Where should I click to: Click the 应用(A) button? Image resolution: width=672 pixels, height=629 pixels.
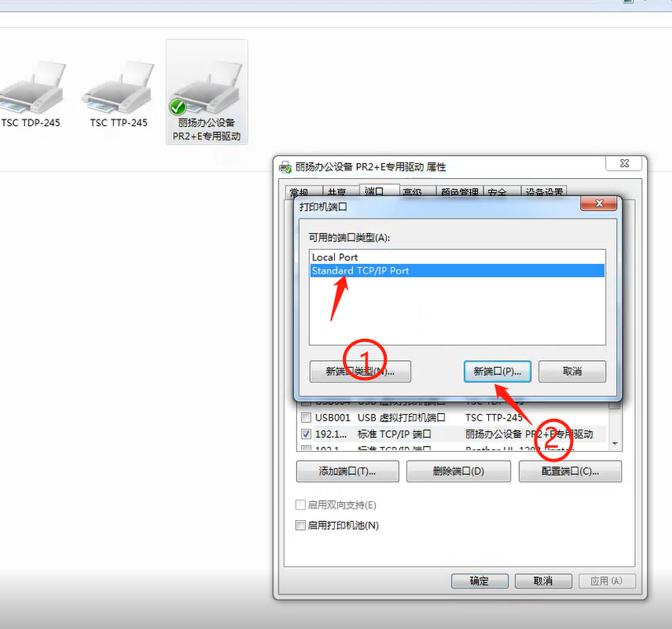pos(607,581)
